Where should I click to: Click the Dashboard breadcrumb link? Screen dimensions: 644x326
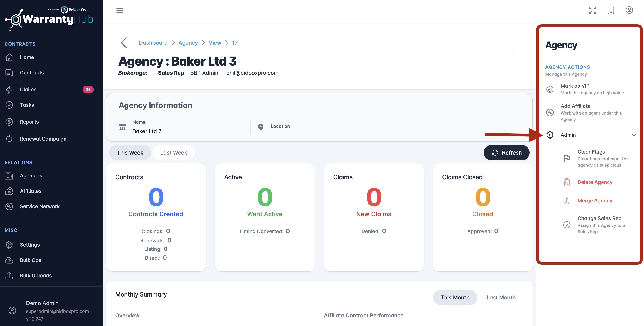(x=153, y=43)
